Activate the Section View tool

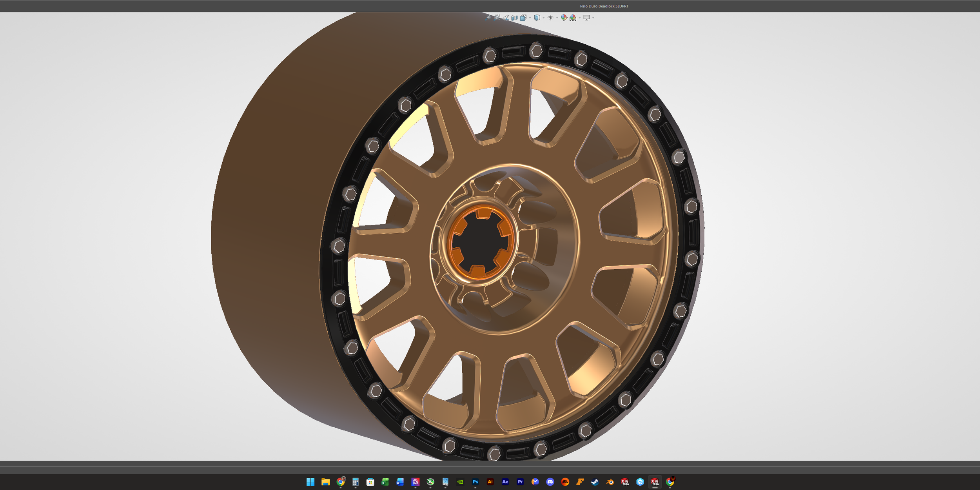[515, 18]
